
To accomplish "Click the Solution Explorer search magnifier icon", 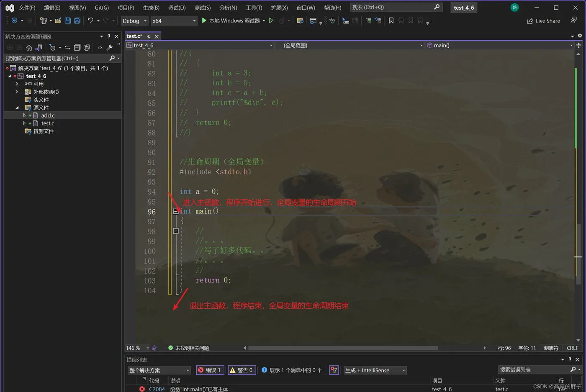I will click(x=112, y=58).
